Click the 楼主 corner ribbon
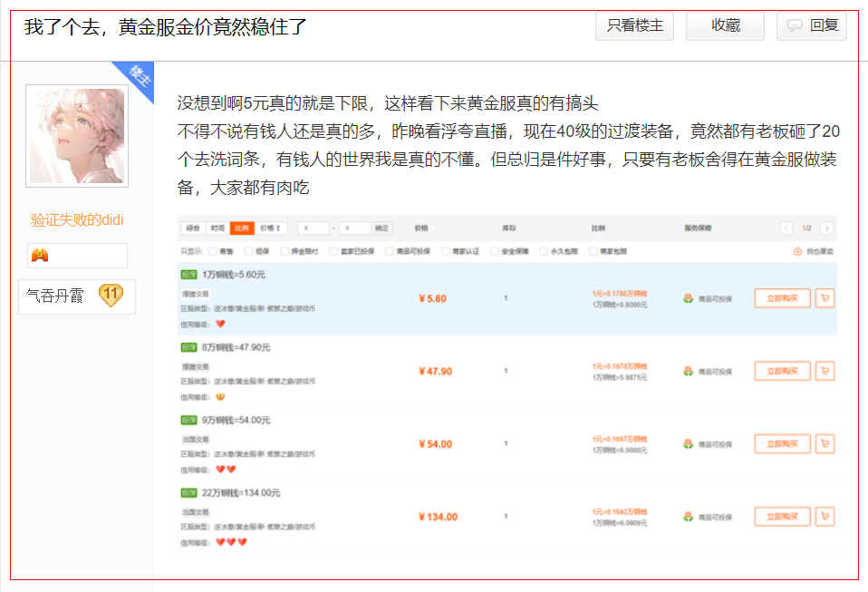 pyautogui.click(x=138, y=78)
